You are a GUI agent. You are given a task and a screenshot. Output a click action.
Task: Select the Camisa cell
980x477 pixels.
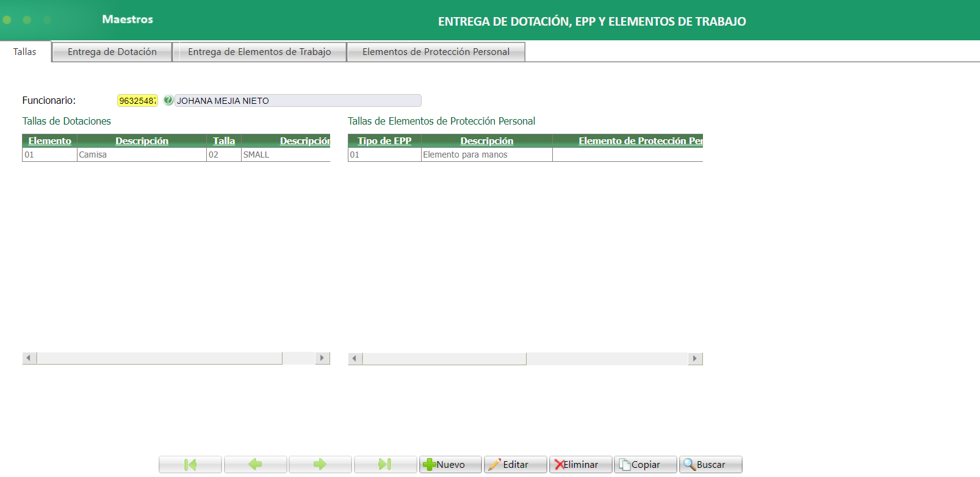tap(142, 155)
